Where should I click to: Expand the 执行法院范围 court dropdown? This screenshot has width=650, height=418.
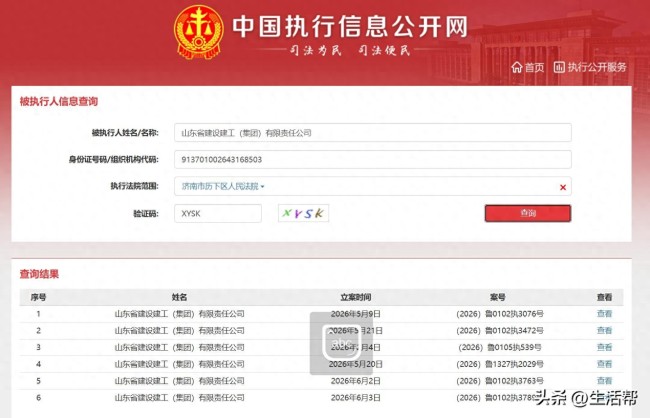click(223, 186)
